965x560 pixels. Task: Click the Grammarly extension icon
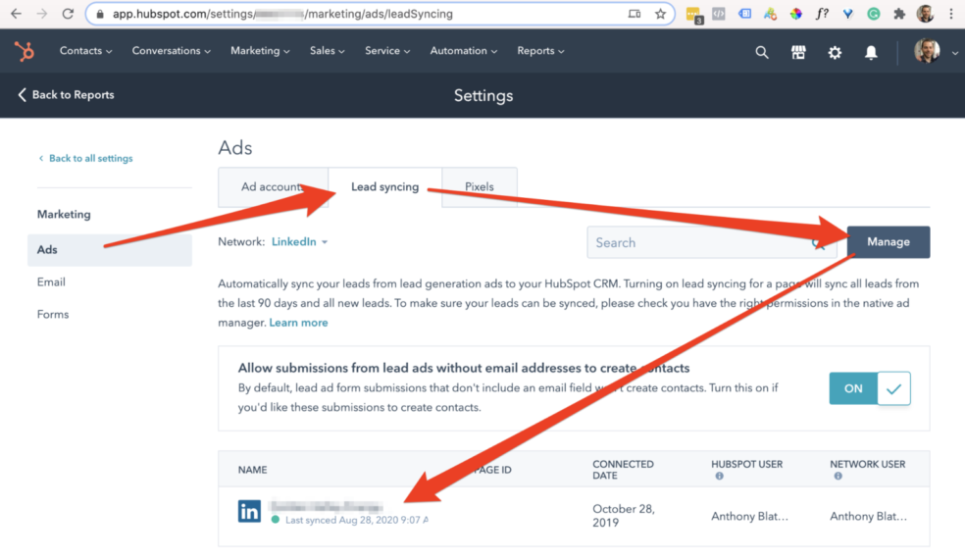pos(873,14)
